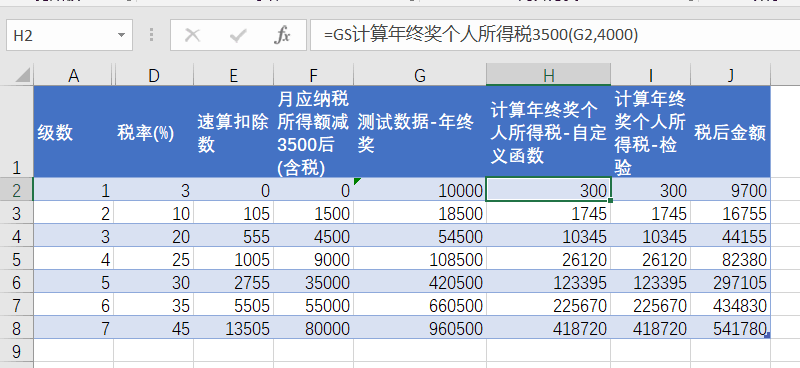Click cell J8 with value 541780
This screenshot has width=800, height=368.
731,328
